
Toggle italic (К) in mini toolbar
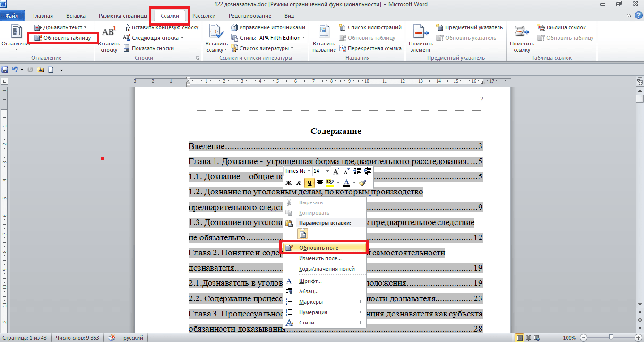pos(299,183)
